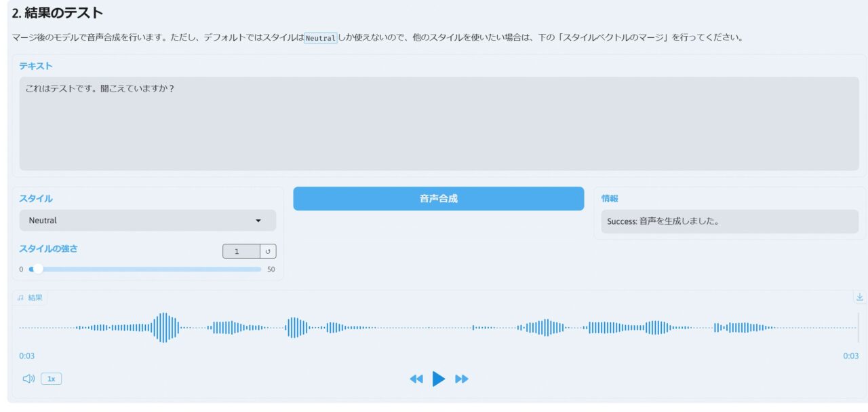
Task: Click the 音声合成 button
Action: (x=439, y=199)
